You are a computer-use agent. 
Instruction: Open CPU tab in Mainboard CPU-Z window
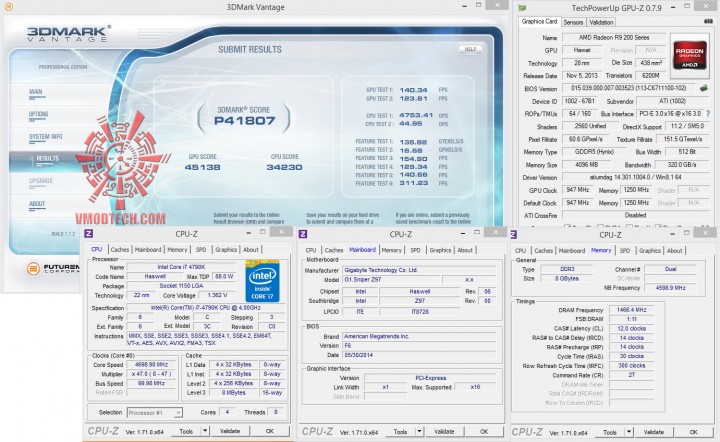click(311, 250)
